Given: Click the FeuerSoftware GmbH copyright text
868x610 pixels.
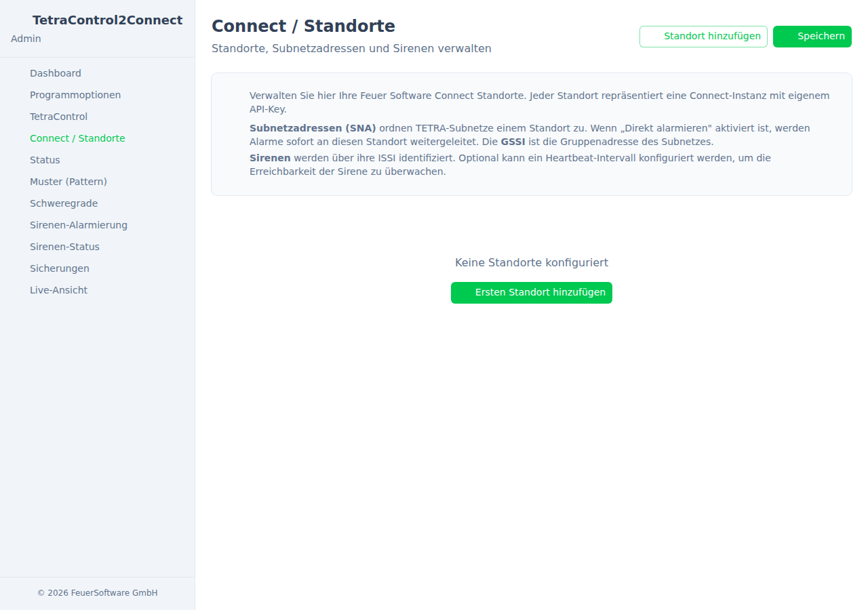Looking at the screenshot, I should [98, 592].
